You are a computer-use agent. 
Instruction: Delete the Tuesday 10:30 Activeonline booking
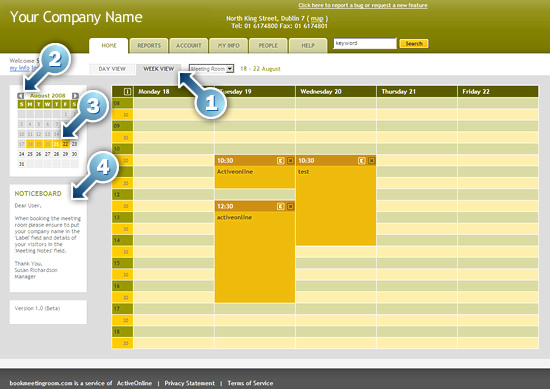[x=290, y=161]
